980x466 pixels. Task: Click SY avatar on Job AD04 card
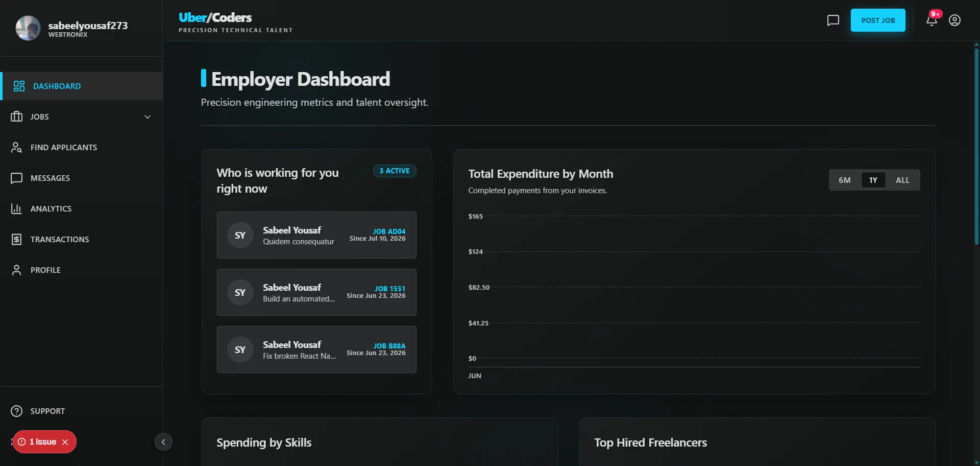click(x=240, y=235)
